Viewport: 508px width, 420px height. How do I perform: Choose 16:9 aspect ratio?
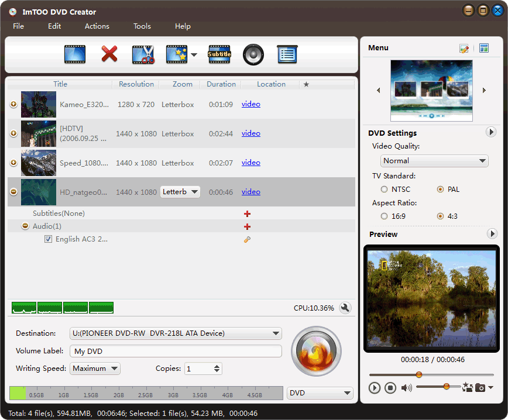coord(385,216)
